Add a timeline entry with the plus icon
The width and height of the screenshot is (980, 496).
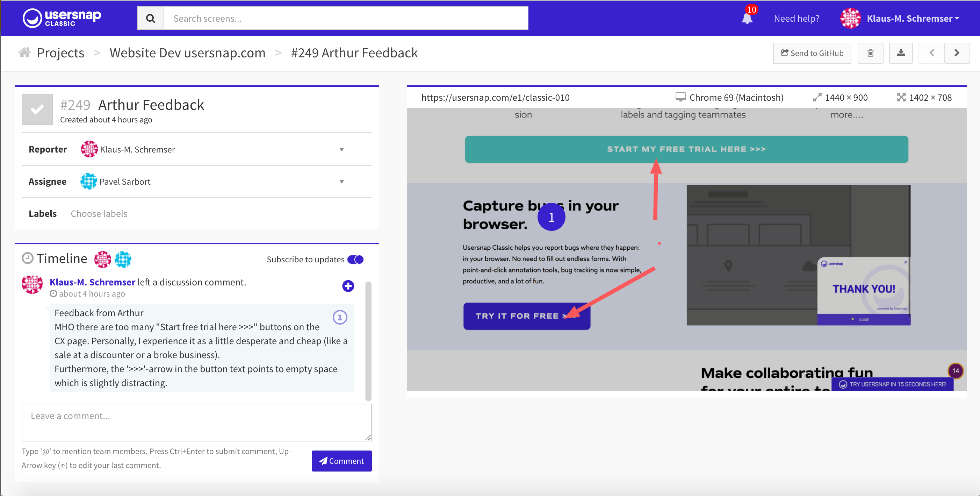click(x=348, y=286)
